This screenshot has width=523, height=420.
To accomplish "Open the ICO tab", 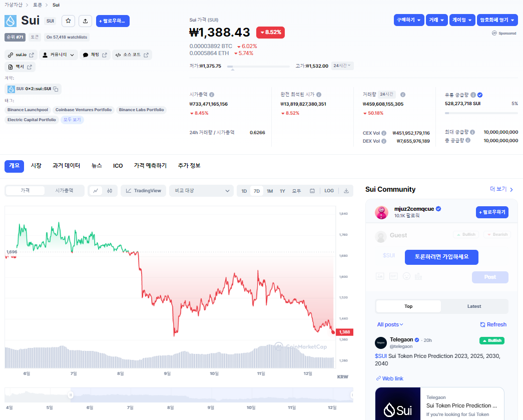I will click(x=118, y=166).
